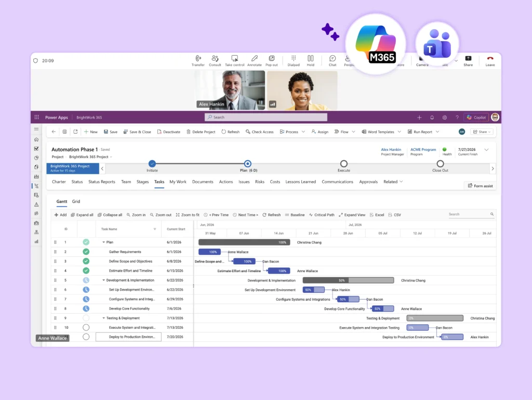Click Delete Project

pyautogui.click(x=201, y=132)
